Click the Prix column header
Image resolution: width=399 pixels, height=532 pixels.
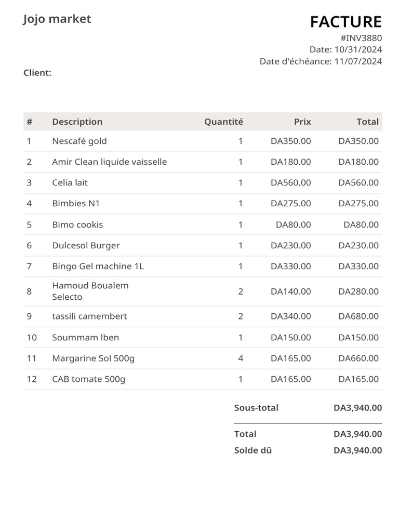[x=302, y=122]
